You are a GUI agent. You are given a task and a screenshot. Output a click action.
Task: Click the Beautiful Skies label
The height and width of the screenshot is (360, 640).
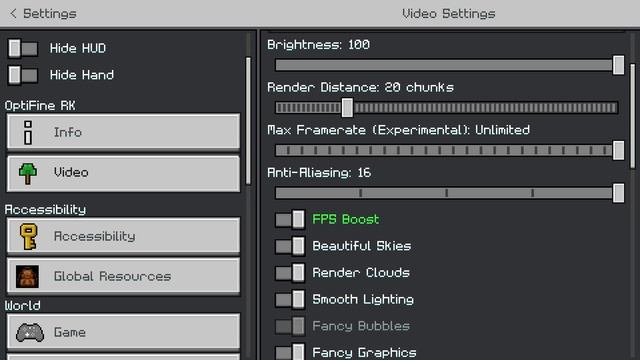(x=362, y=246)
